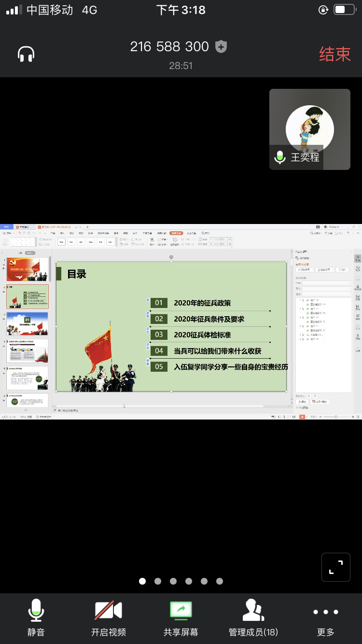Click the WPS zoom slider in status bar
This screenshot has width=362, height=644.
pos(336,417)
